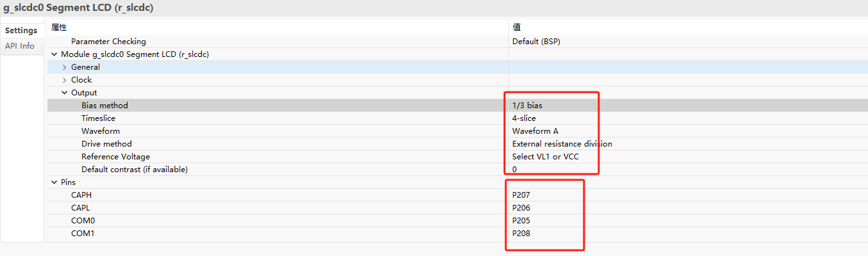Edit the Reference Voltage value field

[546, 157]
